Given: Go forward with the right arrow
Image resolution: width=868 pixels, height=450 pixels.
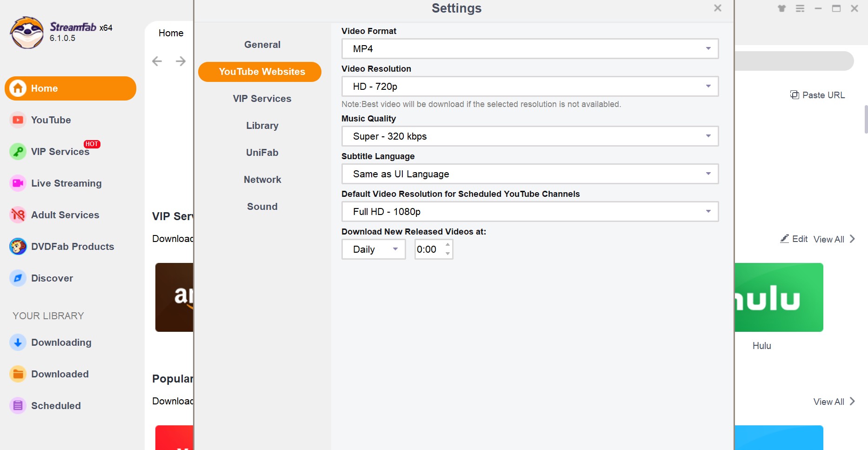Looking at the screenshot, I should pyautogui.click(x=180, y=61).
